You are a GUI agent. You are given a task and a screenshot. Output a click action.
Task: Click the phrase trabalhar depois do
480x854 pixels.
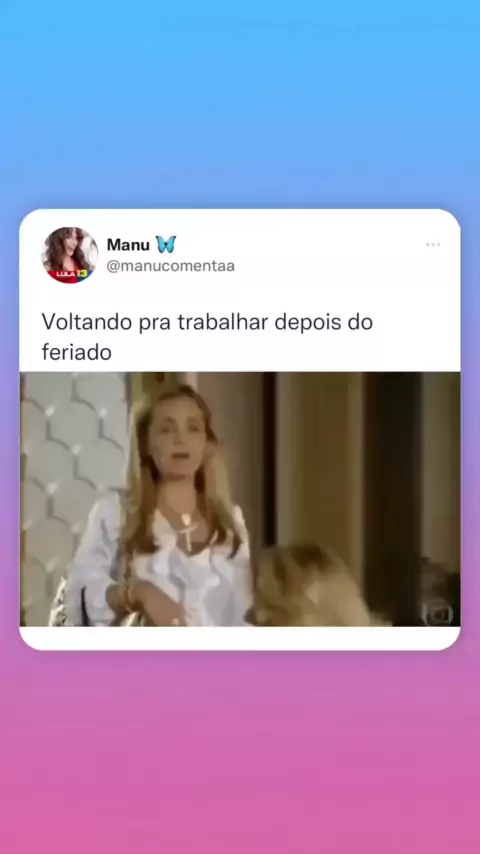[275, 321]
